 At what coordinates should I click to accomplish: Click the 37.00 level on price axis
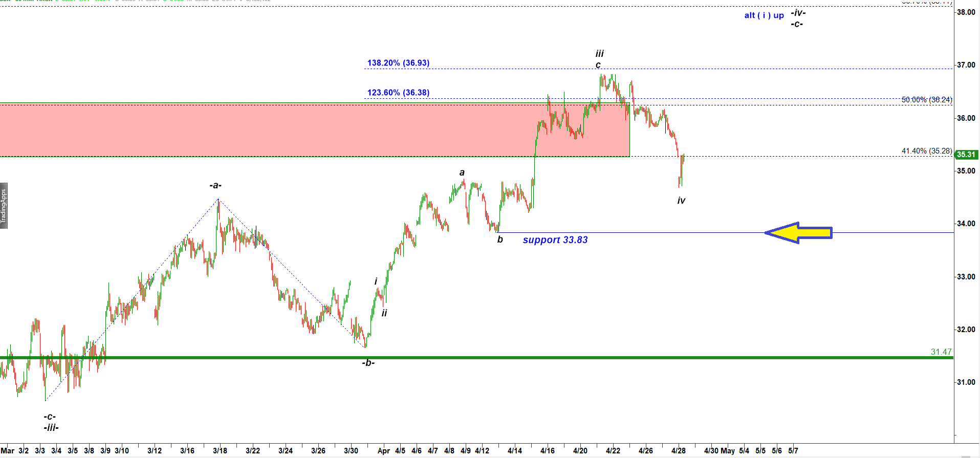966,65
